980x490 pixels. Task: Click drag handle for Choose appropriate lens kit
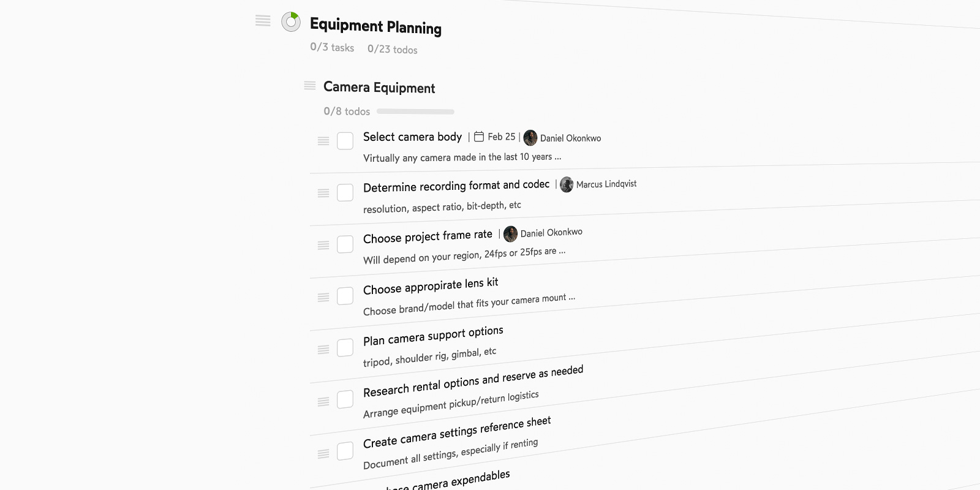pyautogui.click(x=323, y=297)
